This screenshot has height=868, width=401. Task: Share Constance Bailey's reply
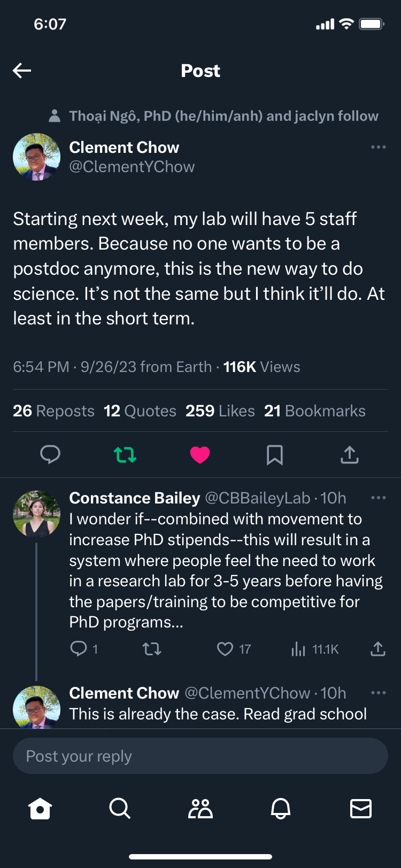(377, 649)
